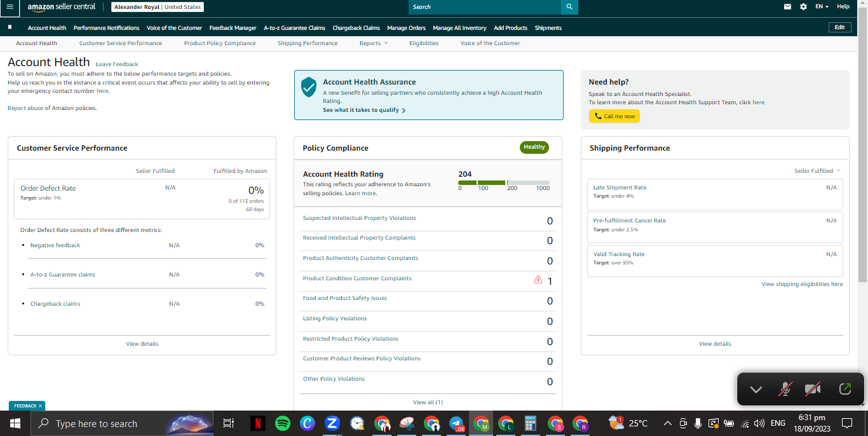Open Suspected Intellectual Property Violations link
Screen dimensions: 868x436
(360, 218)
